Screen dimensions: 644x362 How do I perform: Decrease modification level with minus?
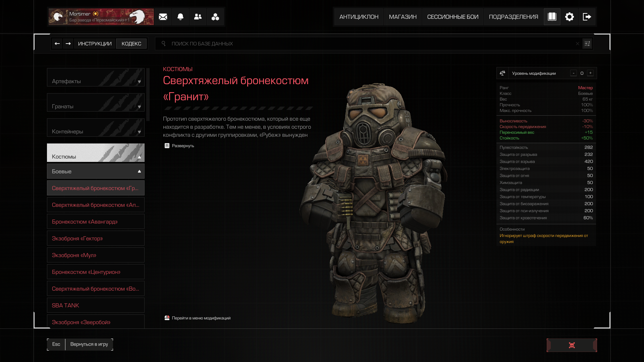coord(574,73)
